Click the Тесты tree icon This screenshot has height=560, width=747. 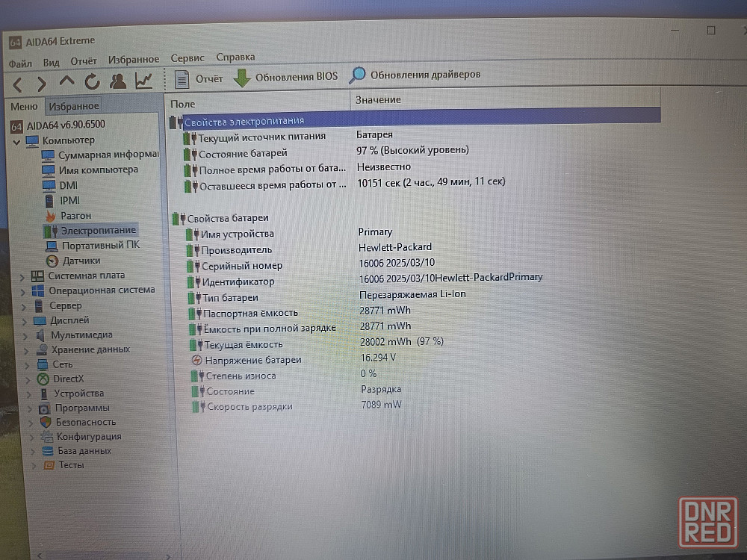49,465
